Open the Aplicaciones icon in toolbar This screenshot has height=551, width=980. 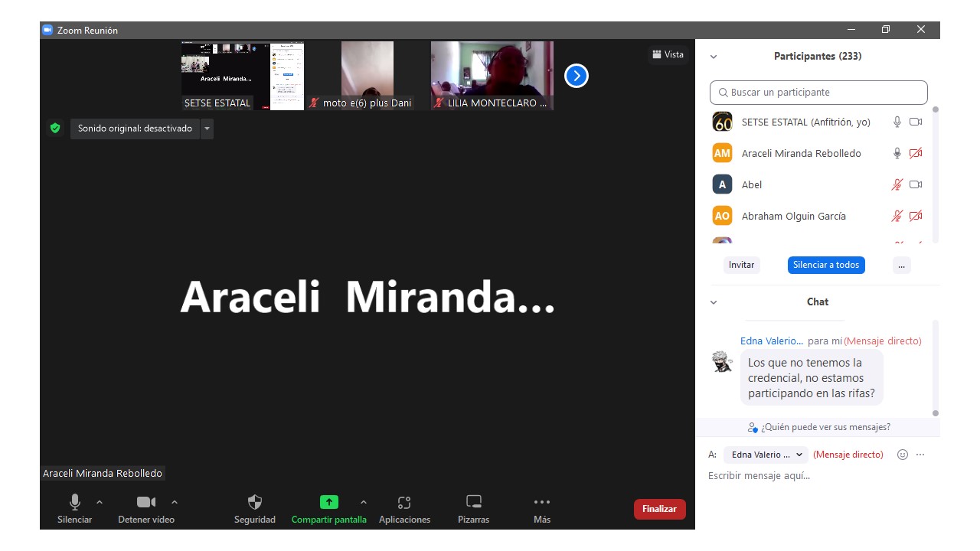point(404,503)
